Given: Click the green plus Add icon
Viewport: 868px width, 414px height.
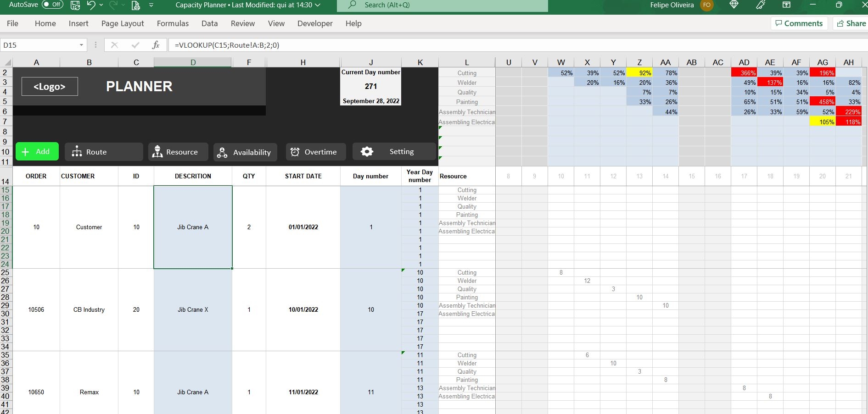Looking at the screenshot, I should tap(26, 151).
